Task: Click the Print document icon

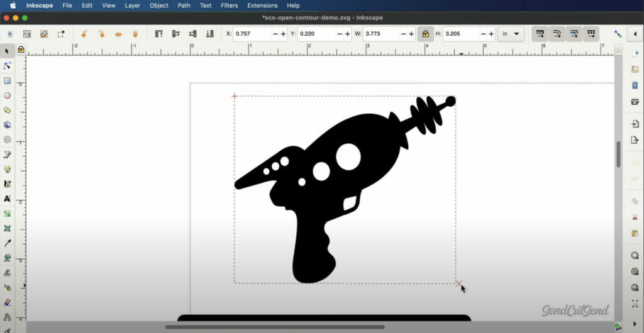Action: click(635, 102)
